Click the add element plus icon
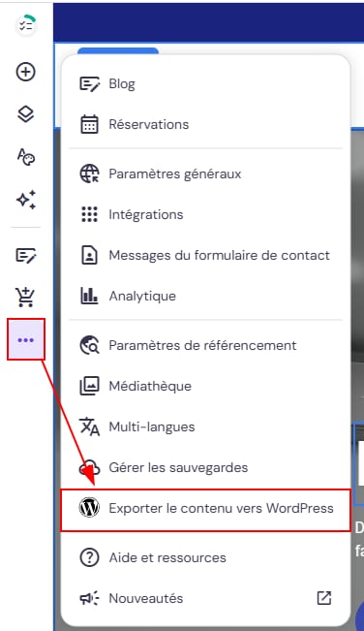The height and width of the screenshot is (631, 364). pos(26,72)
